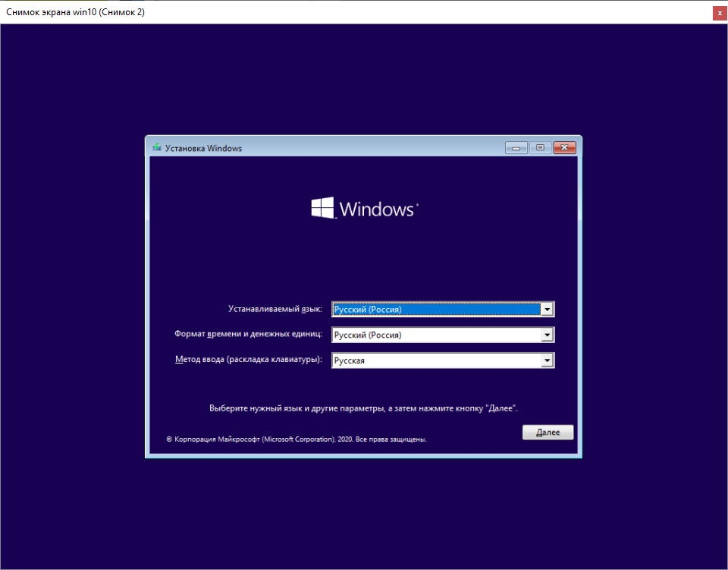728x570 pixels.
Task: Click the Microsoft Corporation 2020 copyright text
Action: 297,439
